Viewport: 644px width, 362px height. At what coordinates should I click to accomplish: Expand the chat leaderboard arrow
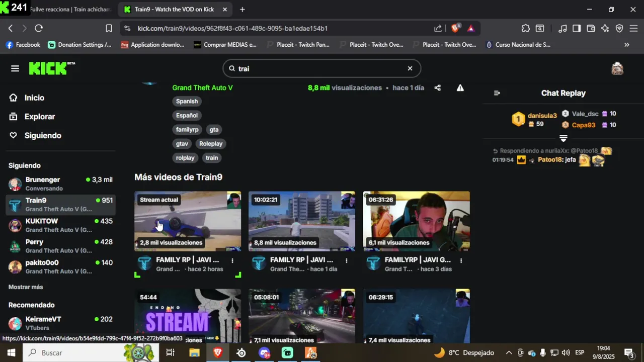[563, 138]
